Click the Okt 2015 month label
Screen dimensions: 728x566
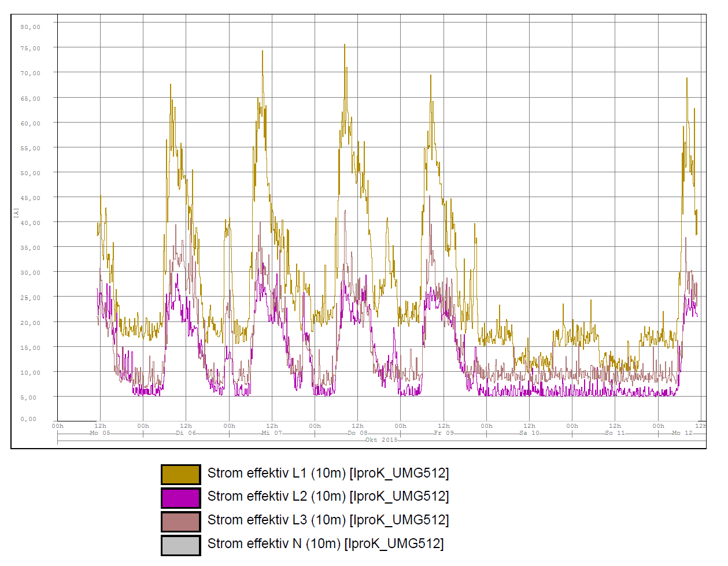coord(382,440)
